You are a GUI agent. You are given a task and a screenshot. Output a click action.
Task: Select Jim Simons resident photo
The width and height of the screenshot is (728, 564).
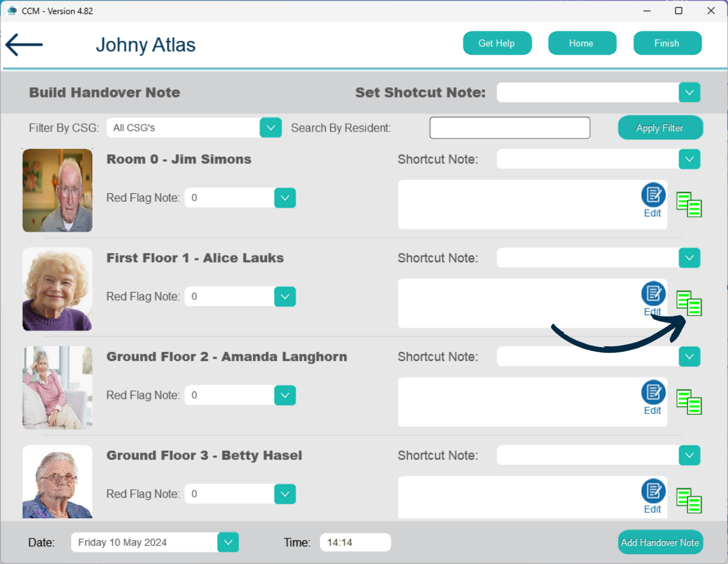(57, 190)
